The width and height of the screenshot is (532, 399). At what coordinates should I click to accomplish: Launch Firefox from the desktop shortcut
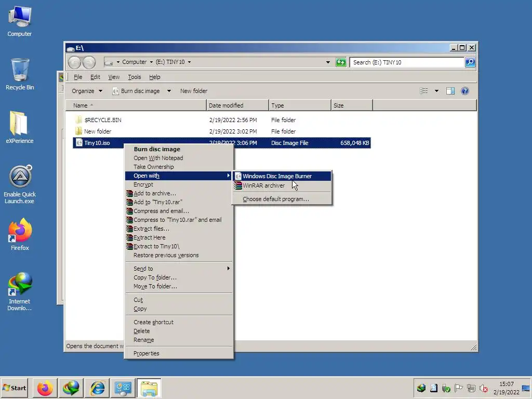coord(20,234)
